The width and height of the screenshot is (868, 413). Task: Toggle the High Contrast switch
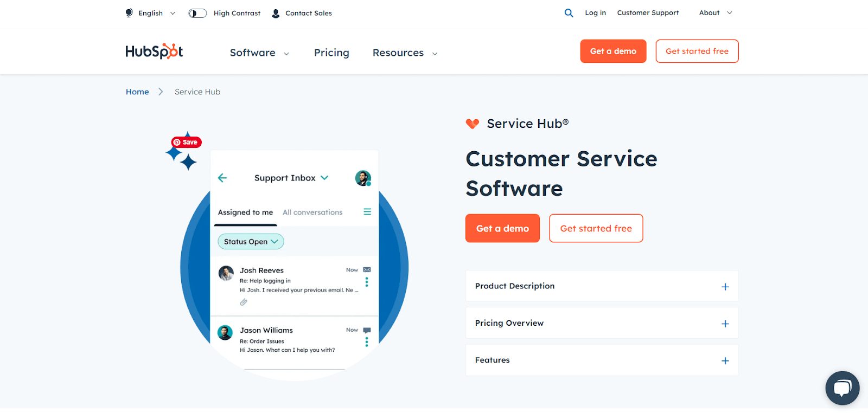[x=197, y=13]
